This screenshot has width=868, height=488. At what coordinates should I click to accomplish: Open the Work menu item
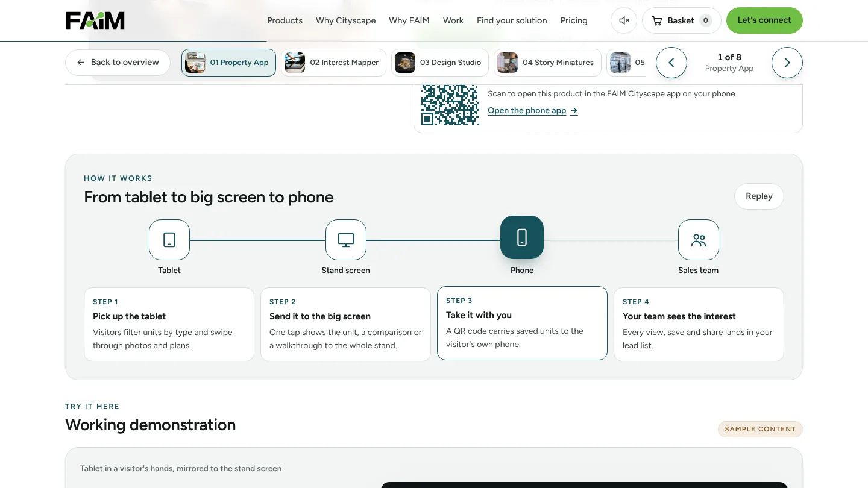(453, 20)
